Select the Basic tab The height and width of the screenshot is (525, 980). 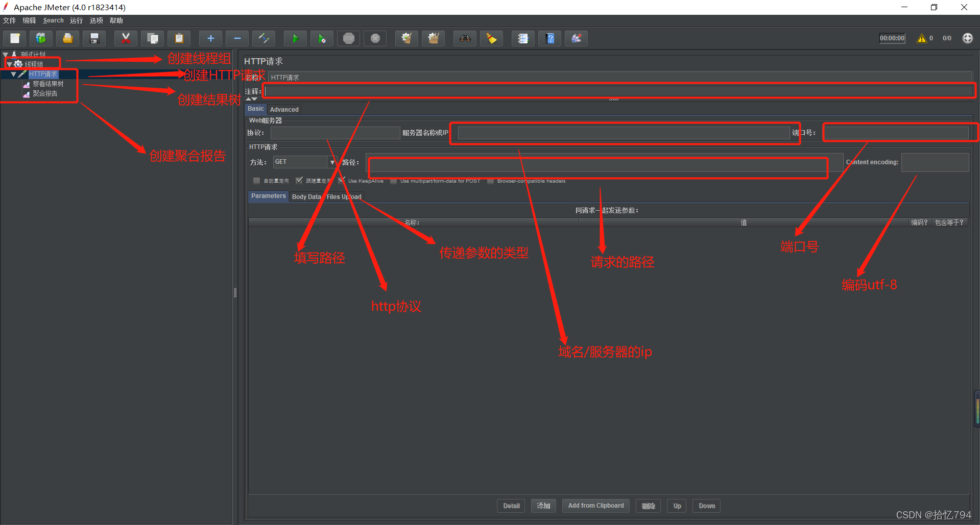pos(256,109)
